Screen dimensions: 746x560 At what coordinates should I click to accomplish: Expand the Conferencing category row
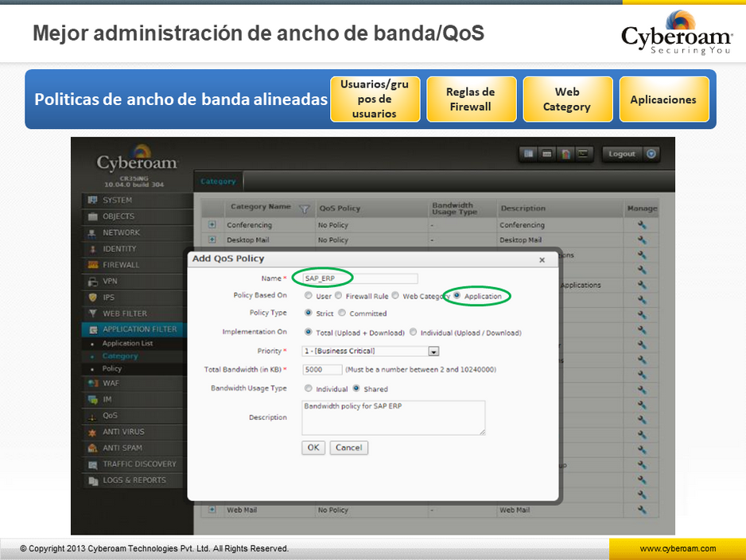(212, 225)
